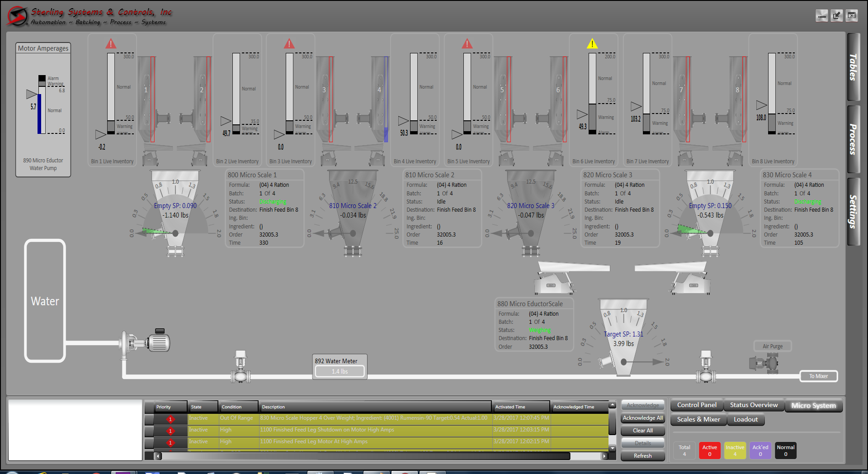Screen dimensions: 868x474
Task: Click the red alarm triangle above Bin 3
Action: click(290, 43)
